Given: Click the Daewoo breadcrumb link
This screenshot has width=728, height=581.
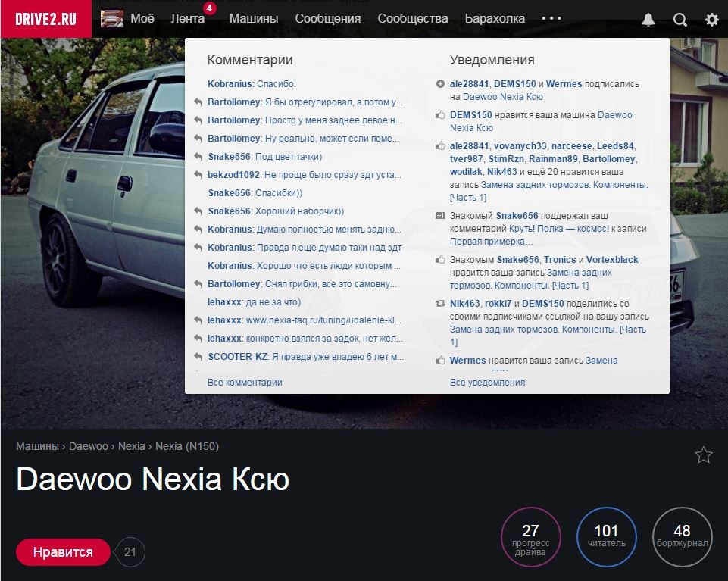Looking at the screenshot, I should [x=88, y=446].
